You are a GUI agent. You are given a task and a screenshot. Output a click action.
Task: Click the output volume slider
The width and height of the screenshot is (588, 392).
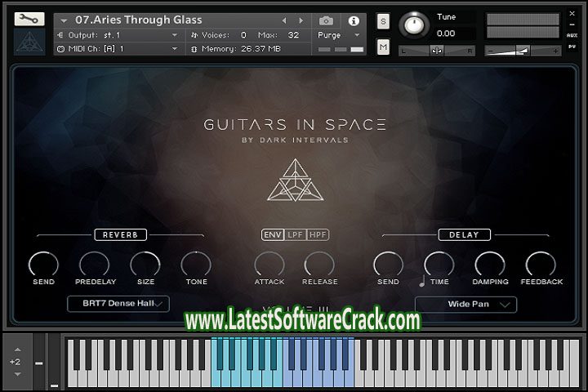523,51
